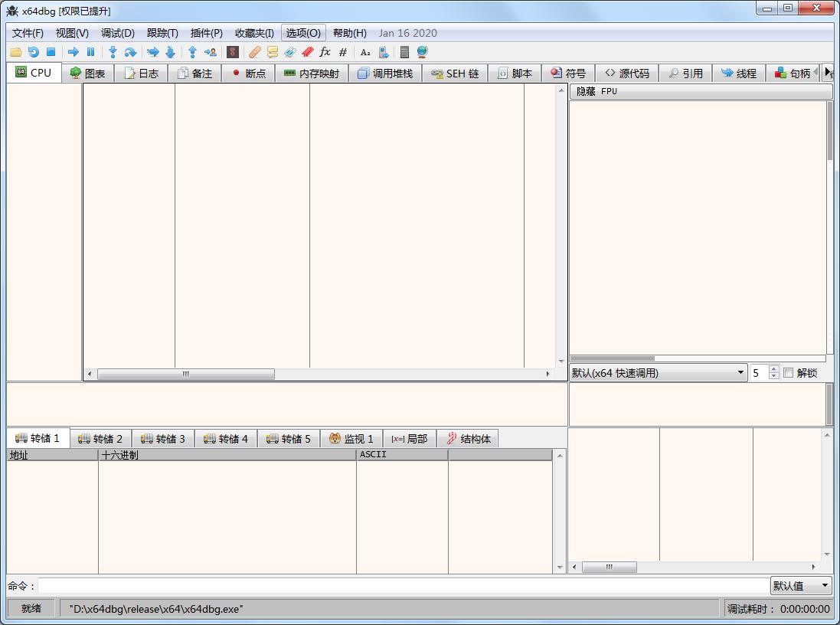840x625 pixels.
Task: Toggle the 解锁 checkbox
Action: pos(788,373)
